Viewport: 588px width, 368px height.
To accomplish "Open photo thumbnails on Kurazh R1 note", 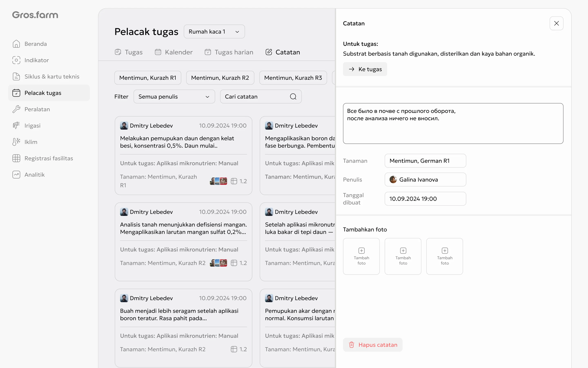I will [x=218, y=181].
